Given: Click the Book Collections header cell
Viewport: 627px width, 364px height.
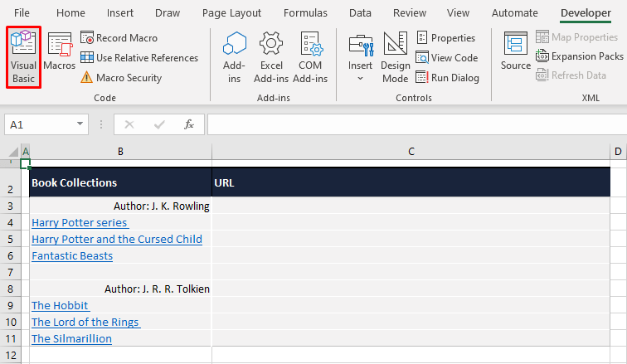Looking at the screenshot, I should 120,182.
